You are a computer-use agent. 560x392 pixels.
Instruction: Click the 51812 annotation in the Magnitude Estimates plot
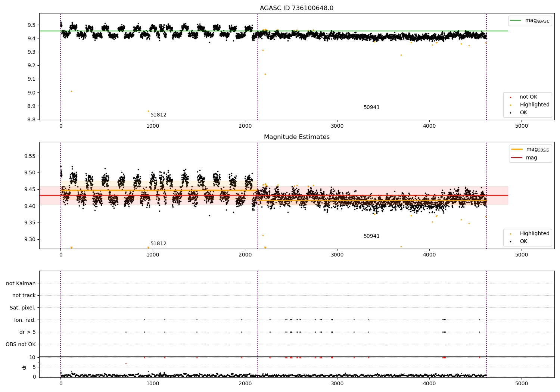pos(158,244)
